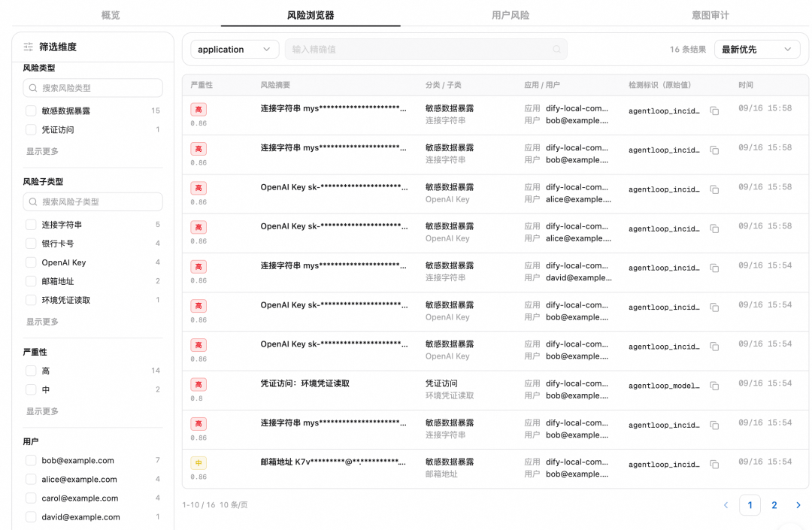Click the 时间 column header
Screen dimensions: 812x530
(746, 85)
